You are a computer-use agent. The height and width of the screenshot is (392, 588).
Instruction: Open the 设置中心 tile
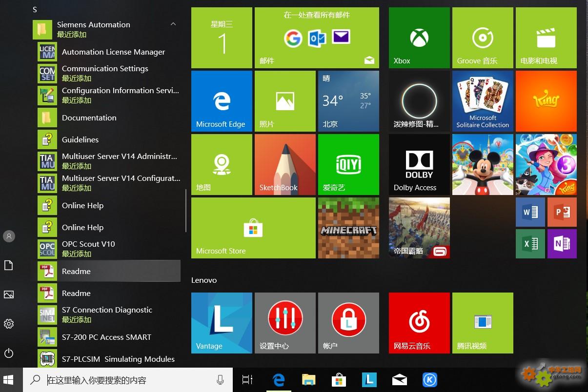[x=285, y=323]
